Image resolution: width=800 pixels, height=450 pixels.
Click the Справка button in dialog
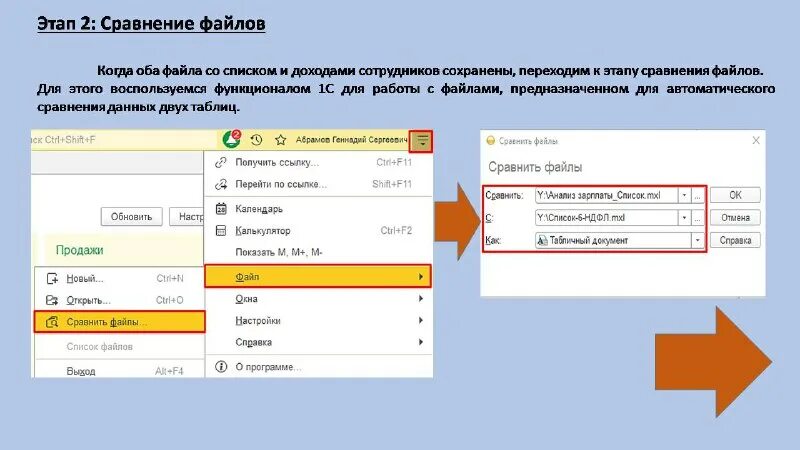[735, 240]
